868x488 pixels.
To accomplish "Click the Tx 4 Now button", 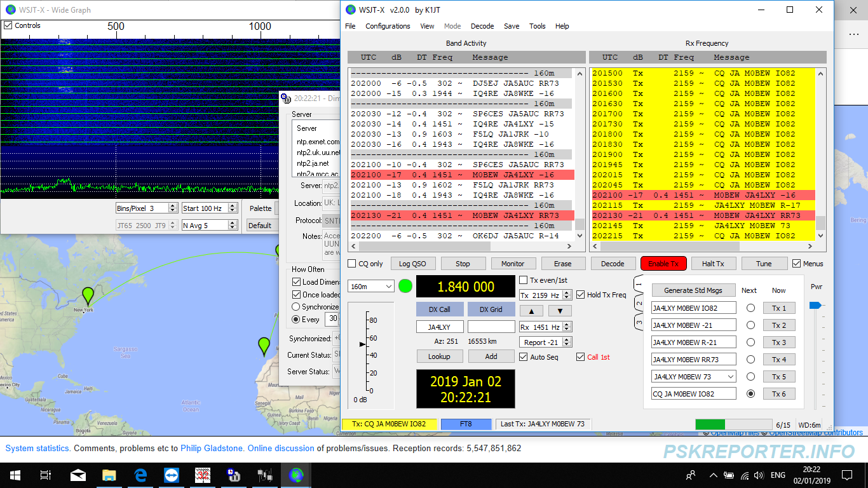I will click(x=778, y=360).
